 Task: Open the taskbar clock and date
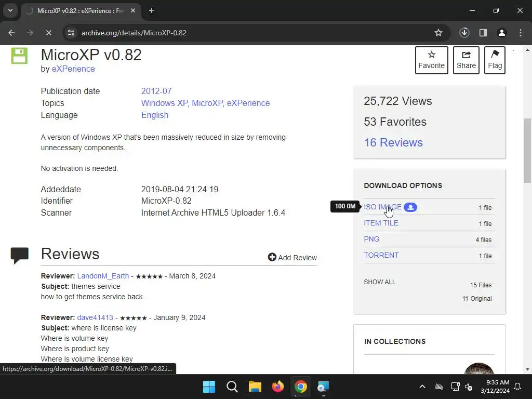pyautogui.click(x=495, y=387)
